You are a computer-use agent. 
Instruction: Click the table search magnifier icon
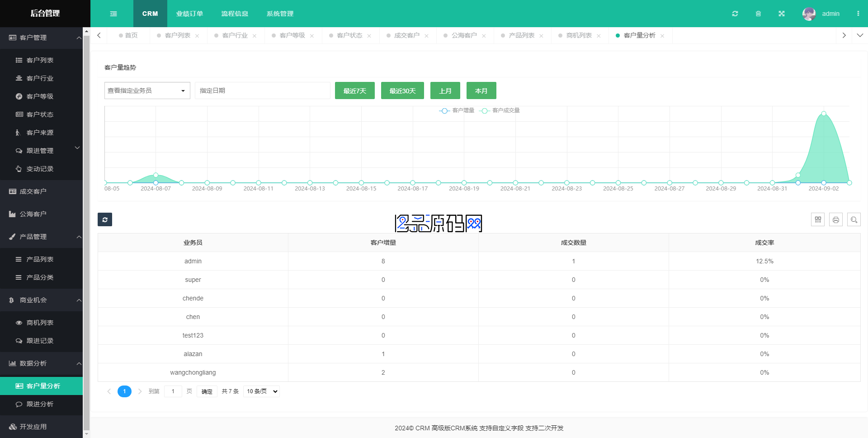(854, 219)
